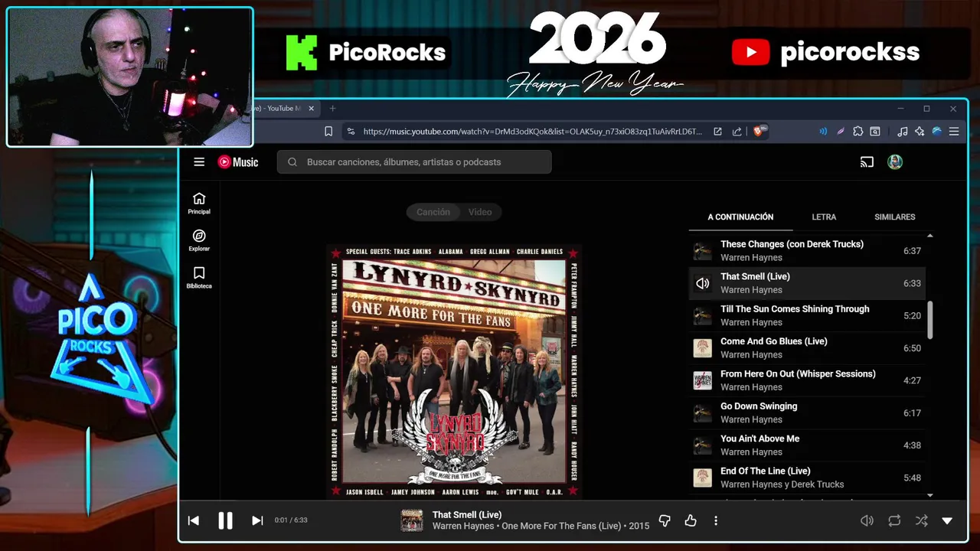Skip to the previous track

[194, 520]
